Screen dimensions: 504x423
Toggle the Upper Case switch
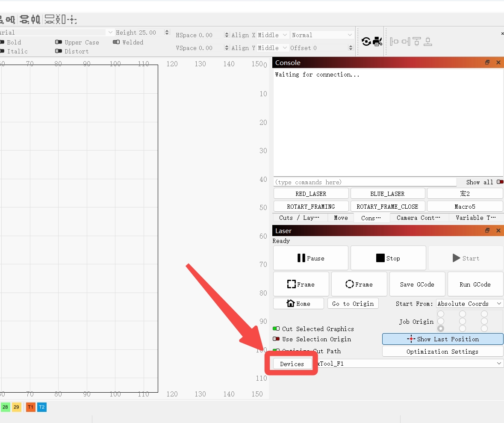(x=59, y=42)
